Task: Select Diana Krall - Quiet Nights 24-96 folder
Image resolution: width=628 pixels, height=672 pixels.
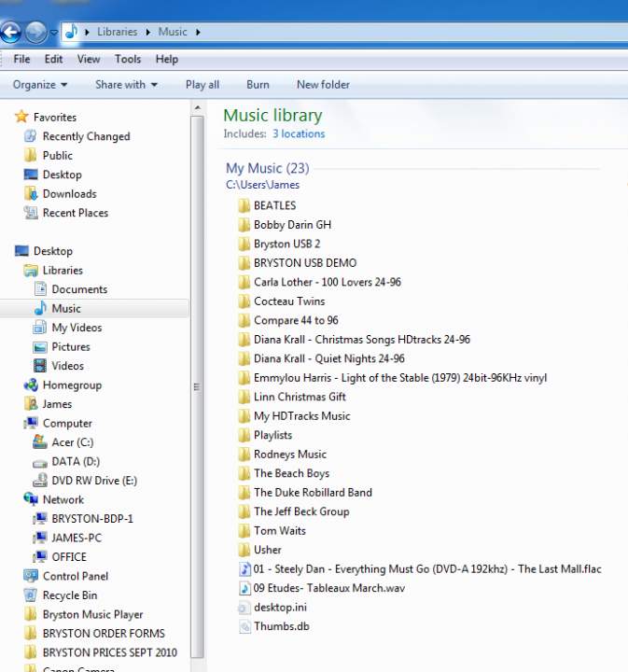Action: click(329, 358)
